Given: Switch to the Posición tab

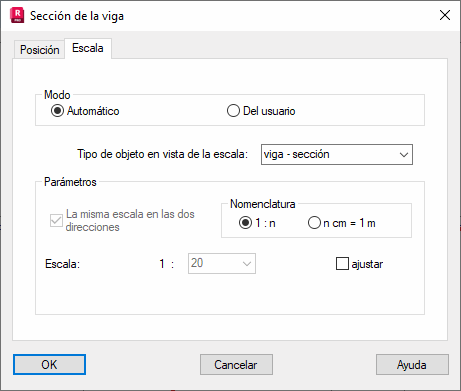Looking at the screenshot, I should (39, 50).
